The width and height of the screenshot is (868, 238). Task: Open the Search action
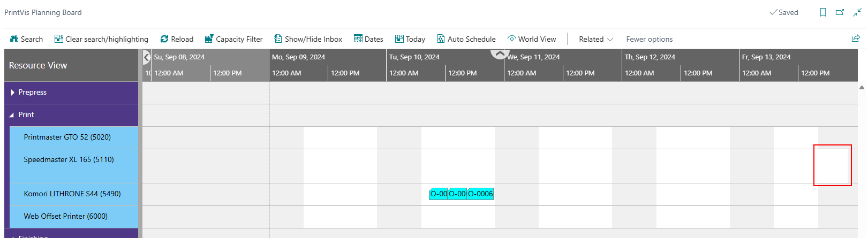(27, 39)
